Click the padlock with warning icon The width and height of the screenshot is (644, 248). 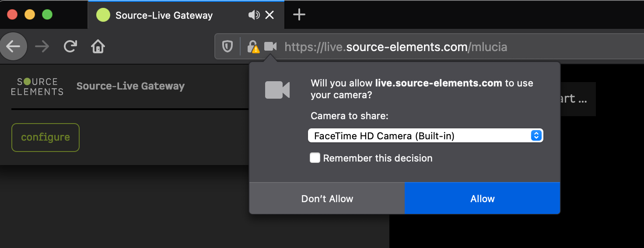[x=253, y=46]
